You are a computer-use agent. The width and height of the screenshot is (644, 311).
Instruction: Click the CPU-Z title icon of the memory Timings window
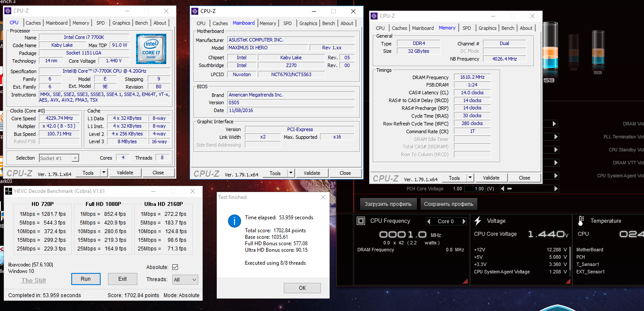tap(374, 16)
